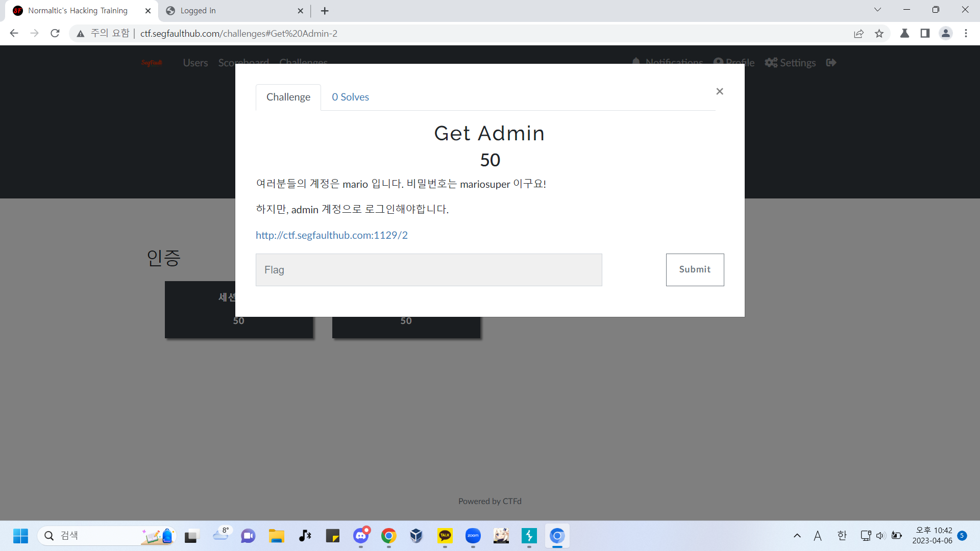Reload the page
Image resolution: width=980 pixels, height=551 pixels.
pyautogui.click(x=55, y=34)
